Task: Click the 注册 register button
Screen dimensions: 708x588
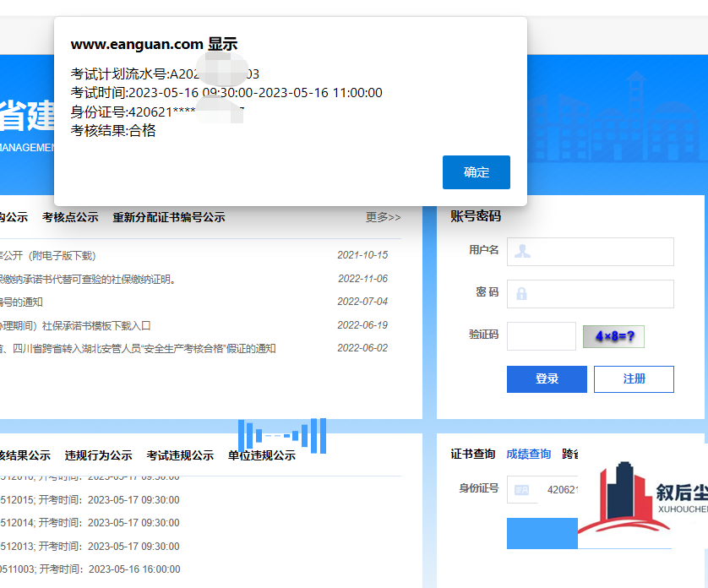Action: (x=634, y=379)
